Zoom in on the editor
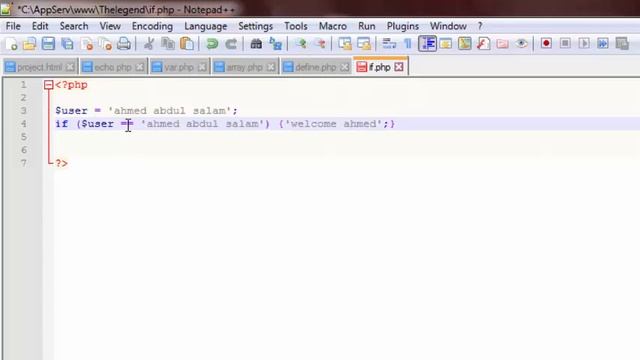640x360 pixels. coord(301,44)
